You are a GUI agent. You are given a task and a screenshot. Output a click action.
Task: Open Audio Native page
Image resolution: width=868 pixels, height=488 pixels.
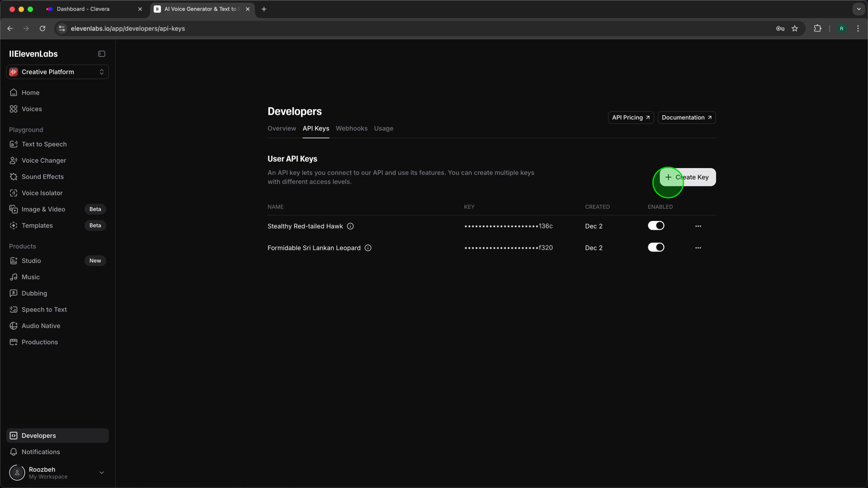click(x=41, y=326)
